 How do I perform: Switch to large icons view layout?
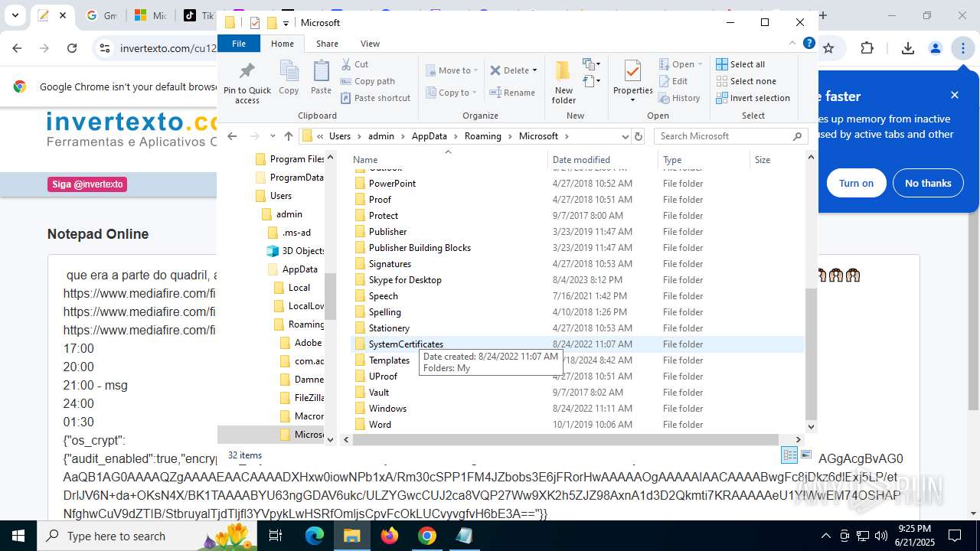click(x=805, y=455)
